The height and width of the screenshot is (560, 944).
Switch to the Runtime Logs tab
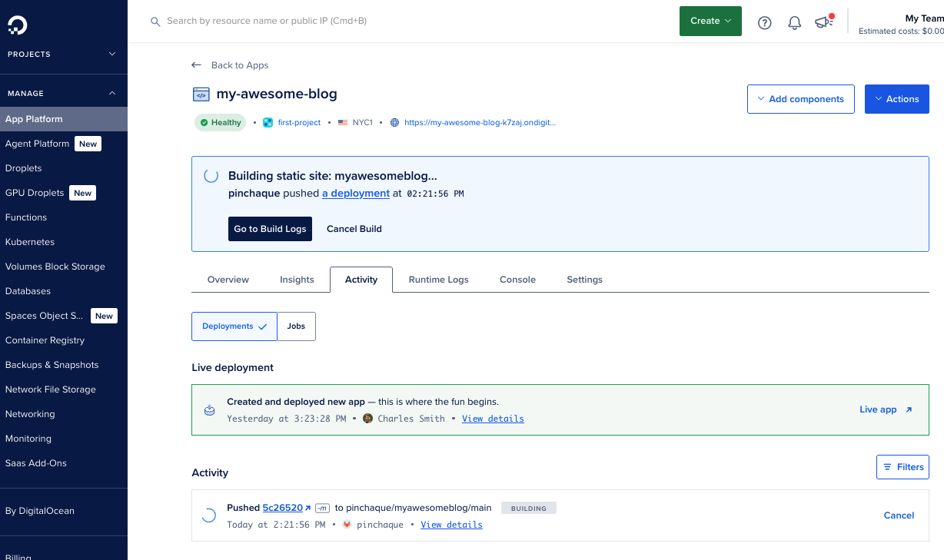click(x=438, y=280)
